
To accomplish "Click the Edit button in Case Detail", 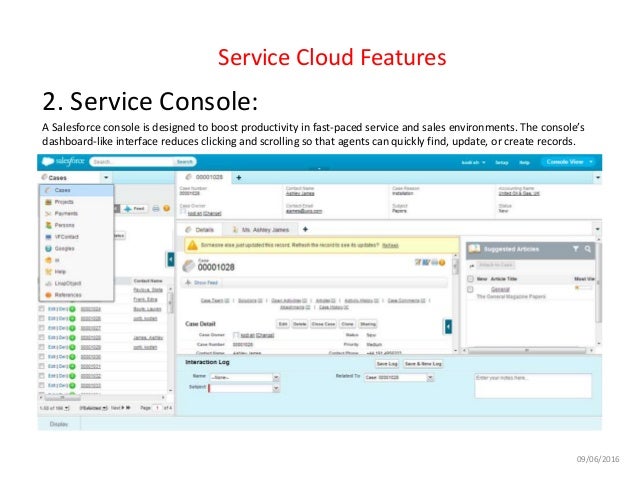I will coord(283,324).
